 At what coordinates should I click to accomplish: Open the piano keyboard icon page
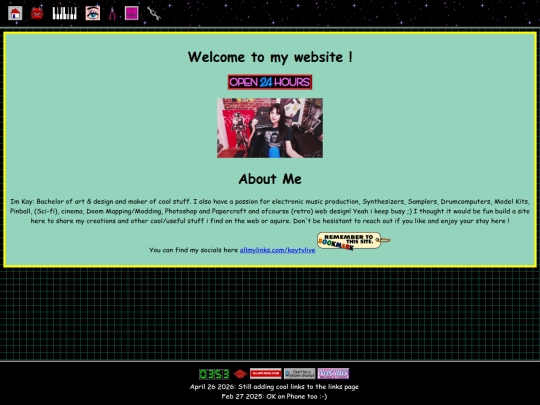pyautogui.click(x=64, y=13)
